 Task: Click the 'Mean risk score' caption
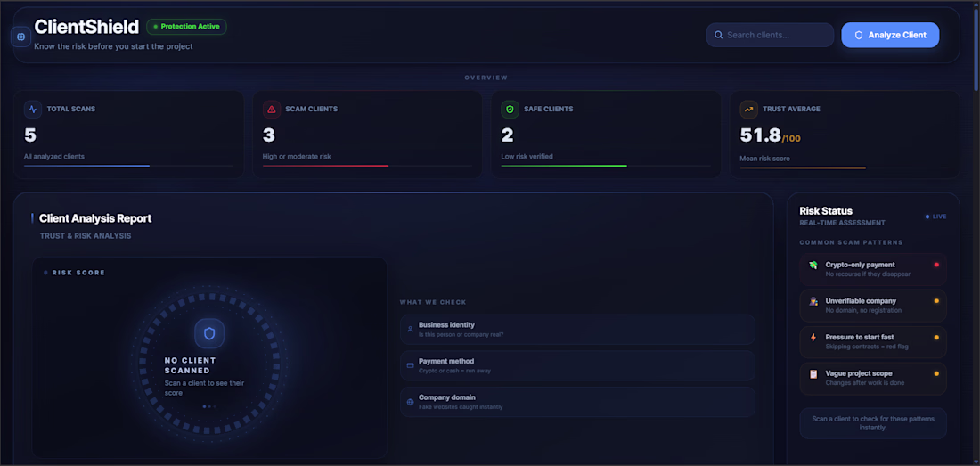[x=764, y=159]
